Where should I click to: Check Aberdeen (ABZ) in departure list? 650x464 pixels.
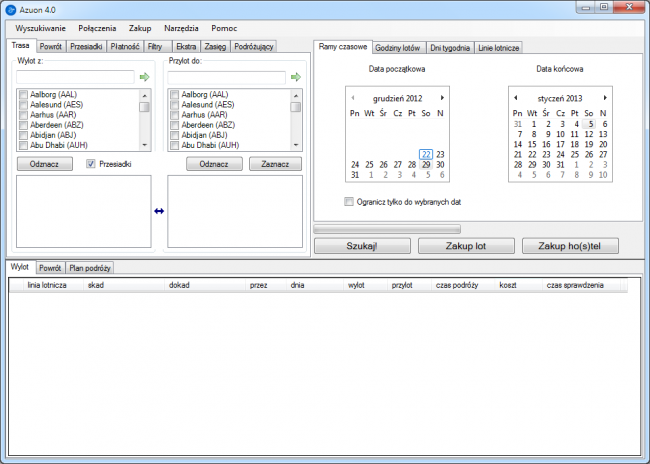click(x=23, y=125)
